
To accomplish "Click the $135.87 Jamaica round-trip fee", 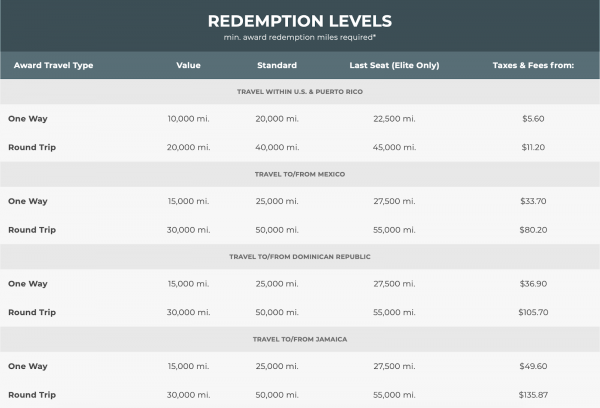I will (531, 395).
